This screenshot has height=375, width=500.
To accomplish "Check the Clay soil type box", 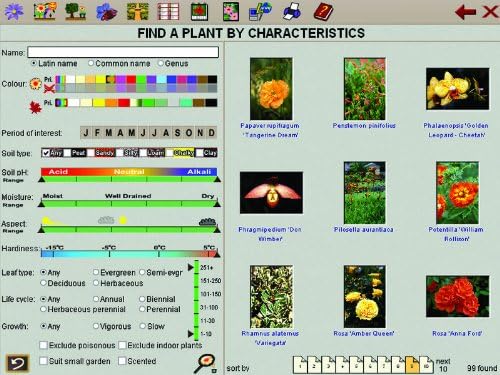I will tap(199, 153).
